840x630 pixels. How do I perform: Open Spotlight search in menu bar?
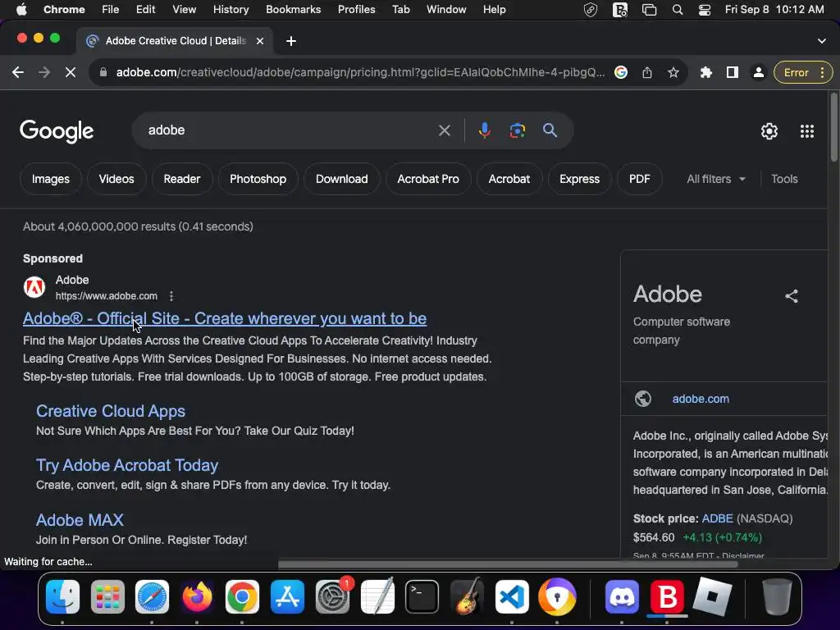(677, 10)
